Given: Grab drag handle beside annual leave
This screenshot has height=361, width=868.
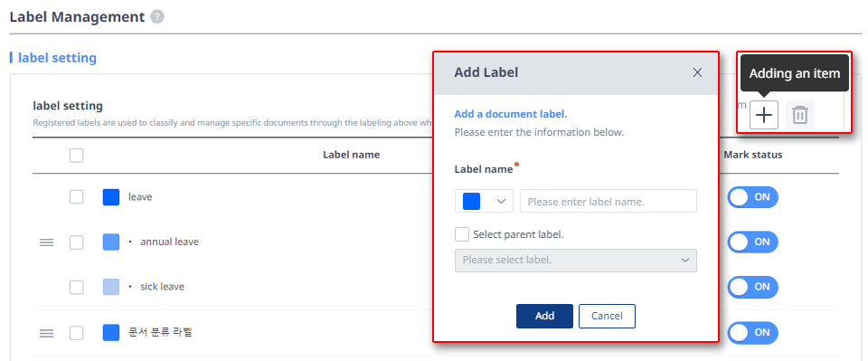Looking at the screenshot, I should (46, 242).
